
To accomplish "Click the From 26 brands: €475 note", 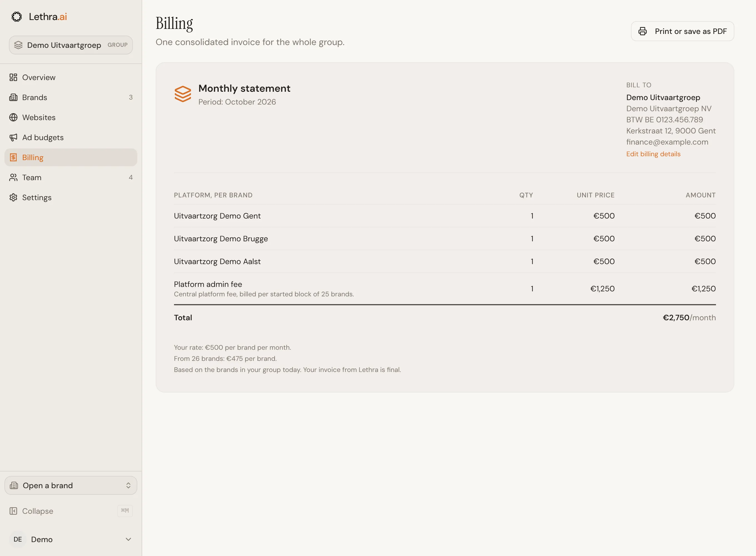I will coord(225,358).
